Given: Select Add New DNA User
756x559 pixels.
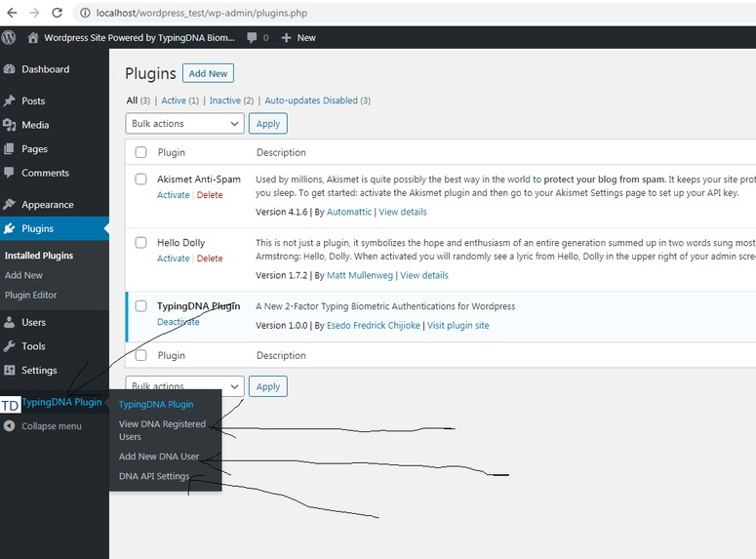Looking at the screenshot, I should tap(159, 457).
